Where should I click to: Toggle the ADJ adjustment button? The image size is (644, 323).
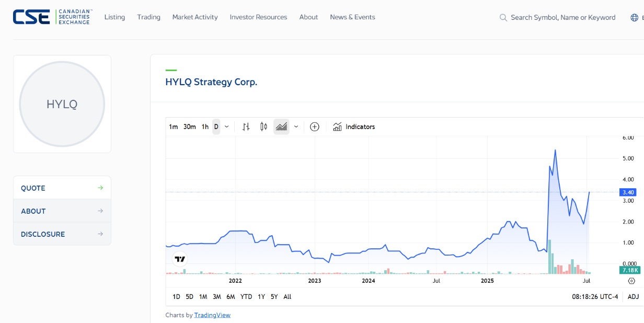tap(633, 296)
